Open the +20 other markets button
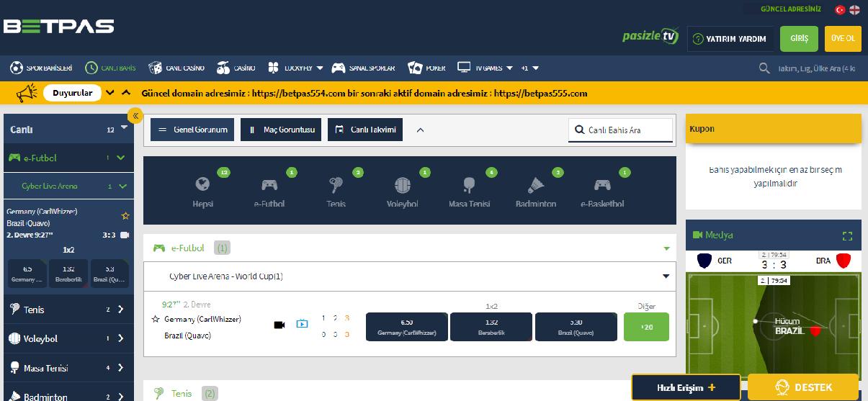The height and width of the screenshot is (401, 868). click(x=646, y=327)
